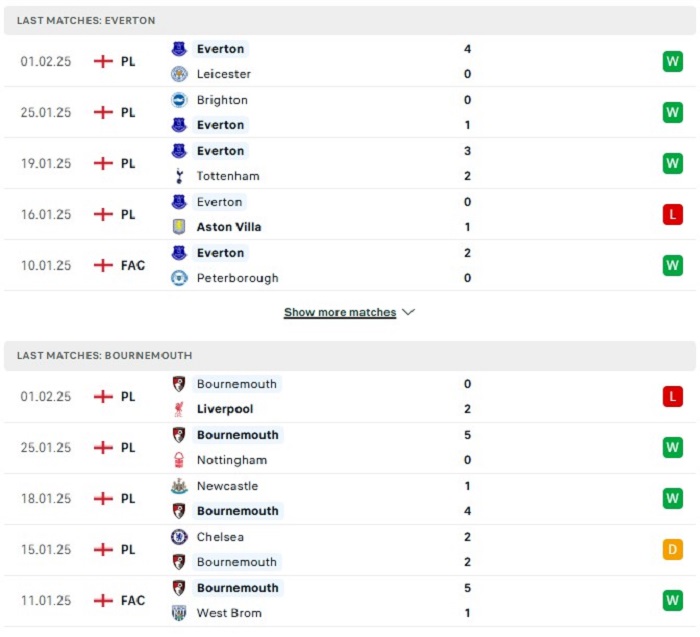Click the Aston Villa crest icon
This screenshot has height=637, width=700.
(179, 227)
